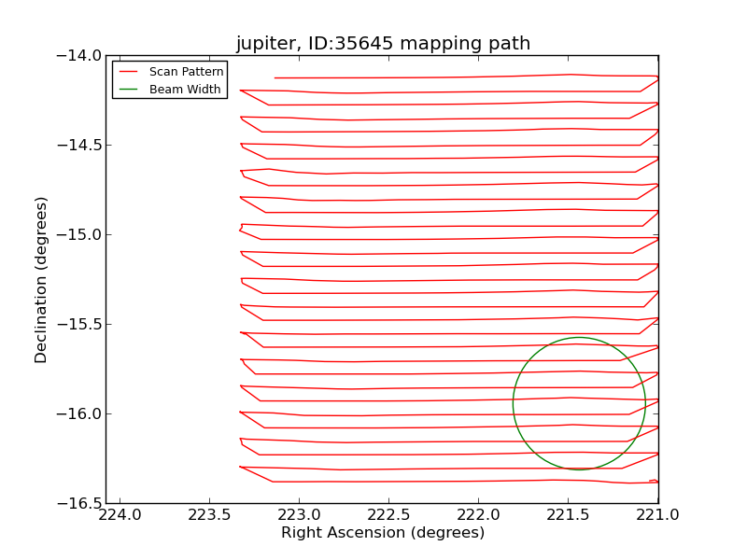This screenshot has width=747, height=560.
Task: Click the x-axis tick label 221.0
Action: (x=657, y=515)
